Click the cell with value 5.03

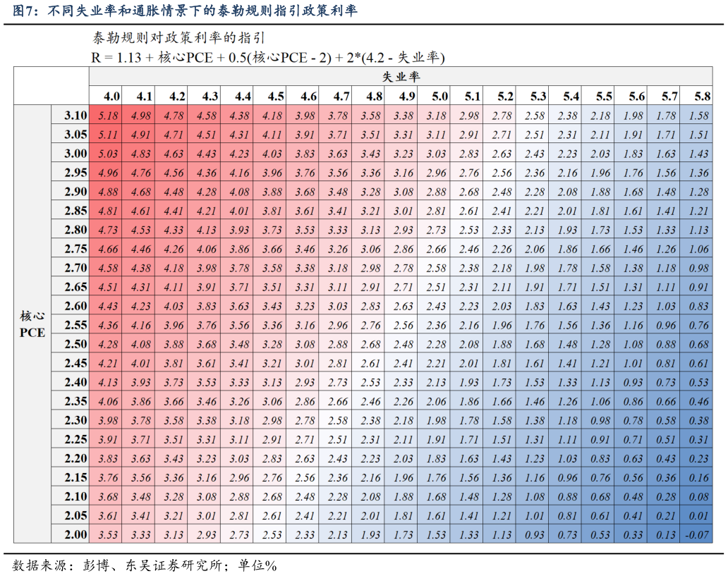(x=109, y=154)
